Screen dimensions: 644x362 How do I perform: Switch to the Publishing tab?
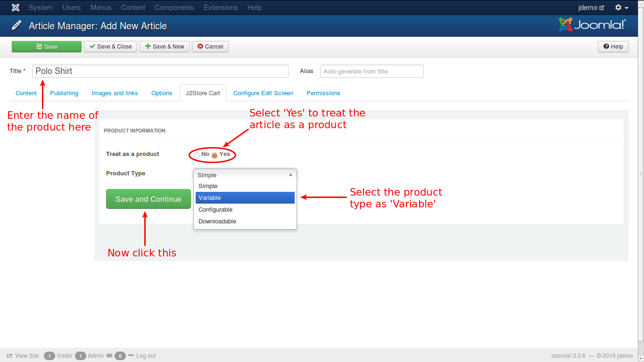pyautogui.click(x=64, y=93)
